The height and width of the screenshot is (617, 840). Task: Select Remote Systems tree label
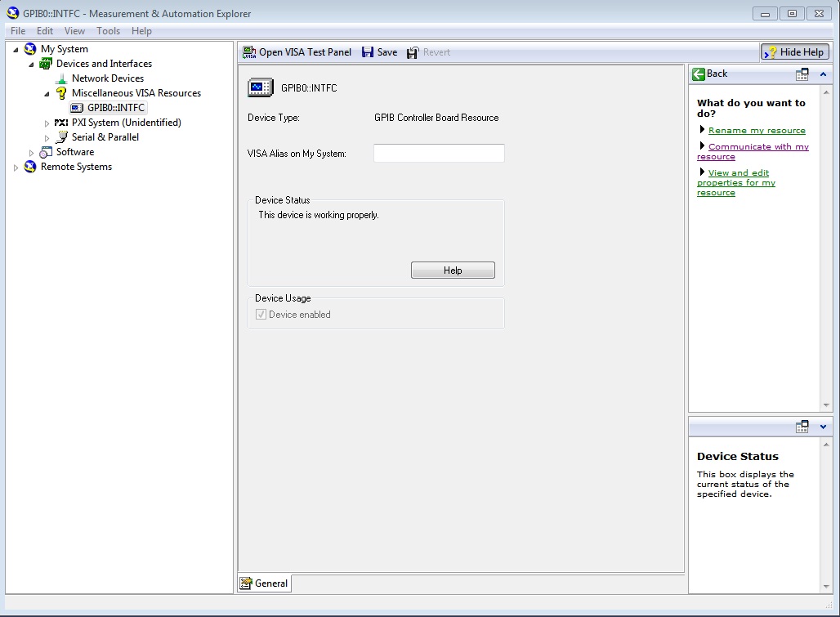pyautogui.click(x=76, y=167)
